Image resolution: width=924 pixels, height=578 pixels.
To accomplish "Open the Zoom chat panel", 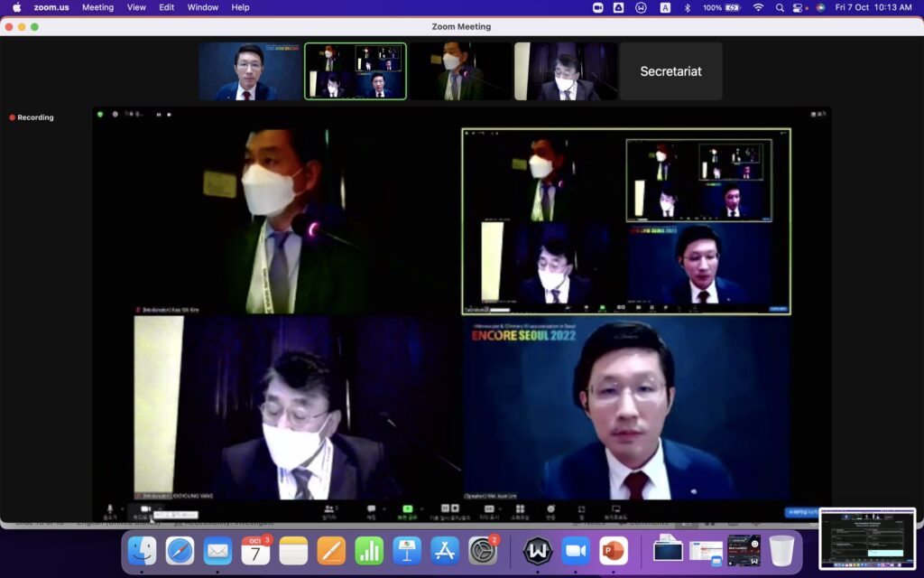I will pos(371,511).
